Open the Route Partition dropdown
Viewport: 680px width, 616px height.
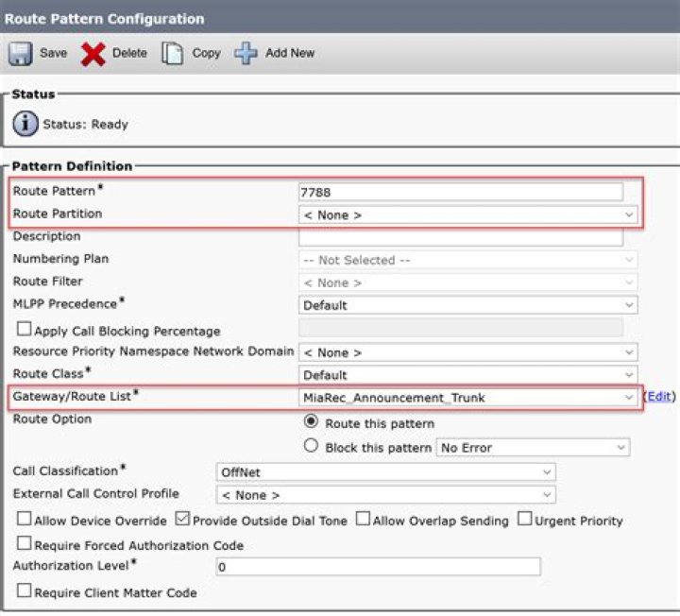(x=467, y=215)
